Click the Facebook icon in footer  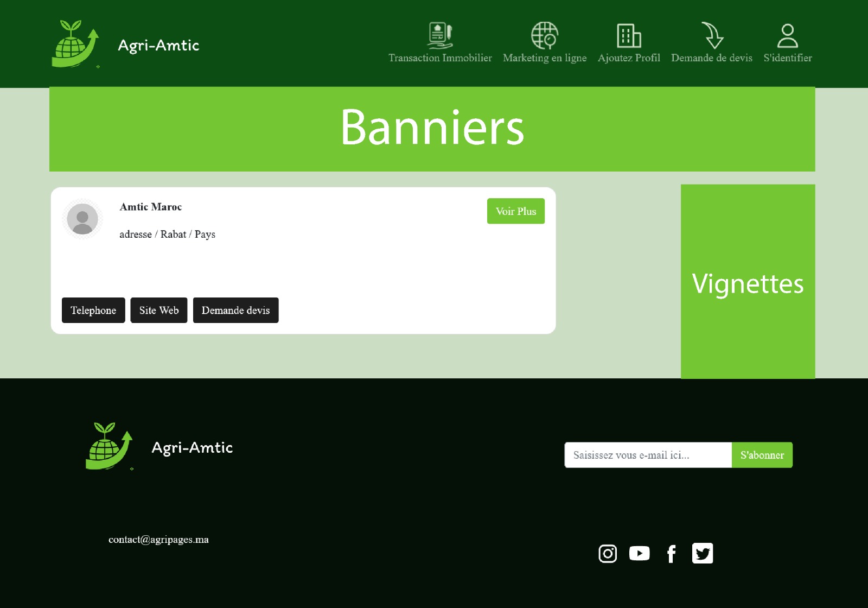coord(671,554)
